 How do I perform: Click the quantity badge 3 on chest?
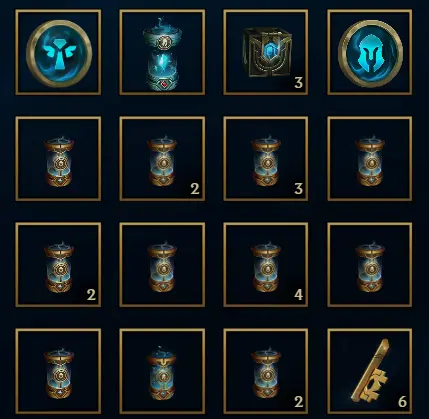(x=298, y=82)
